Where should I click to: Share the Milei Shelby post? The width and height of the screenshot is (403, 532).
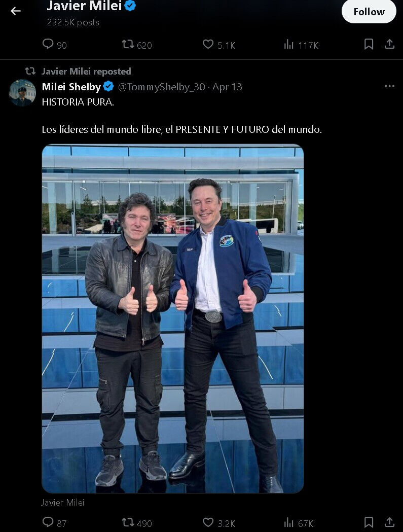click(x=389, y=522)
